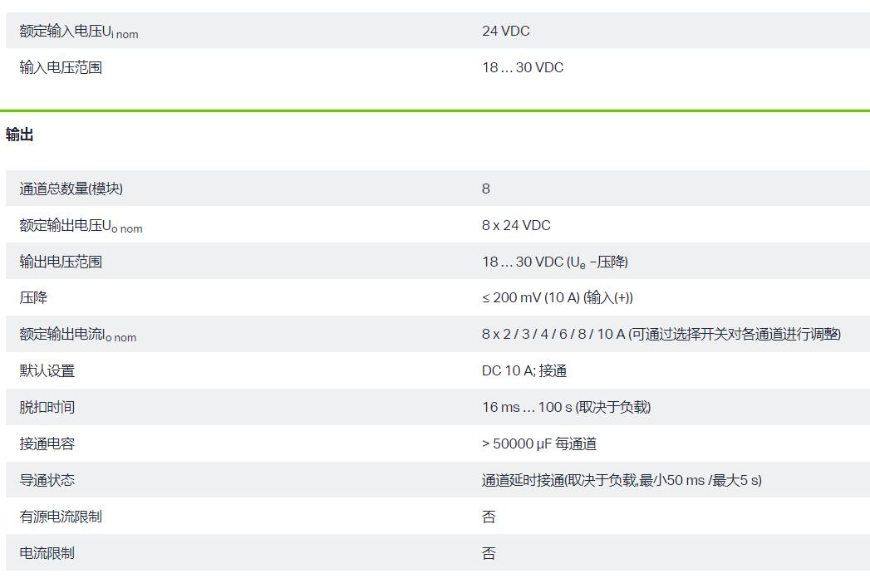Select the channel count value 8
The width and height of the screenshot is (870, 588).
pos(486,189)
